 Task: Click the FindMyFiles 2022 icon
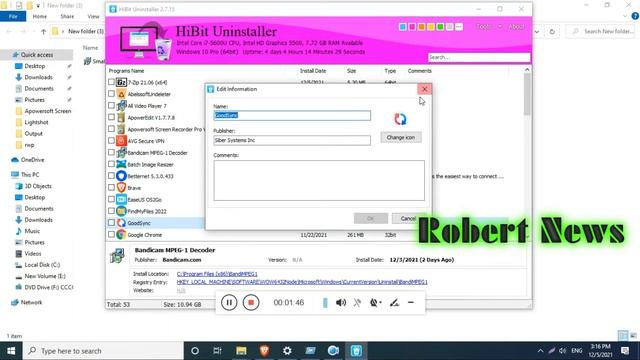pos(121,211)
